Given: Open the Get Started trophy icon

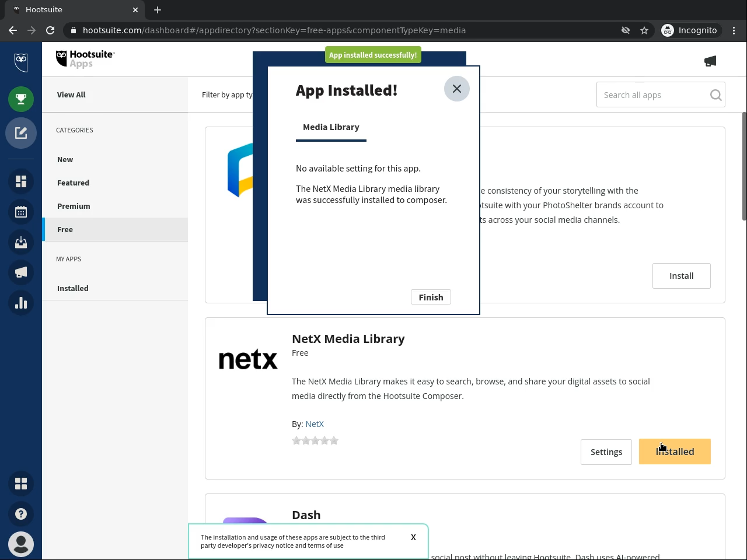Looking at the screenshot, I should pos(21,99).
